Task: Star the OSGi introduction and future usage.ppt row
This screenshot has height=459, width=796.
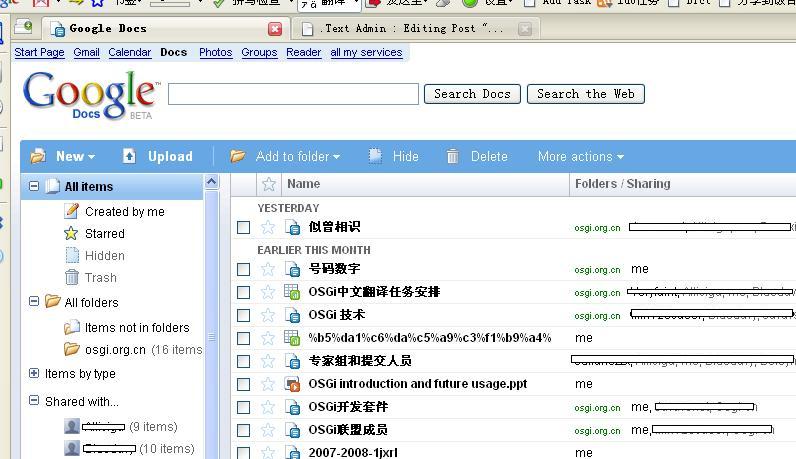Action: tap(268, 384)
